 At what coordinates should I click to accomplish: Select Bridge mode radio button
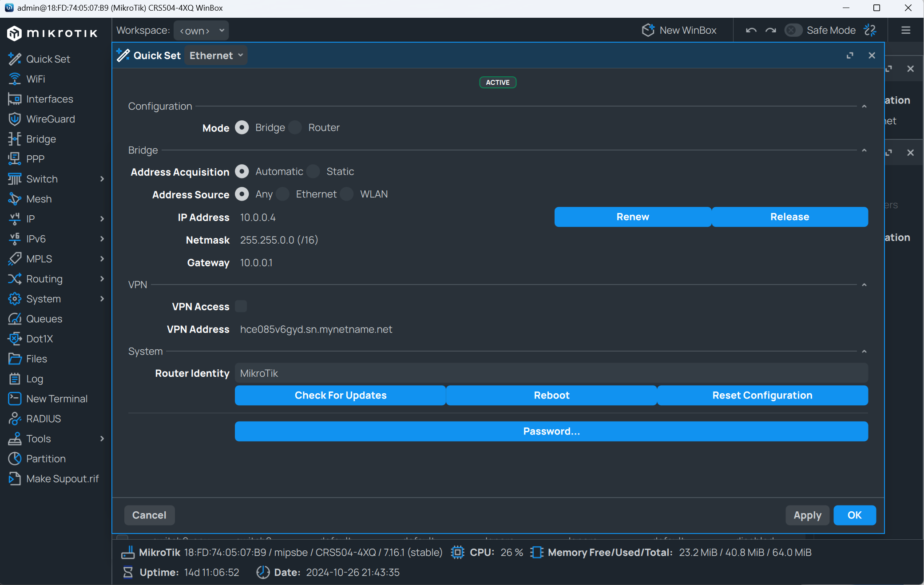(x=242, y=127)
